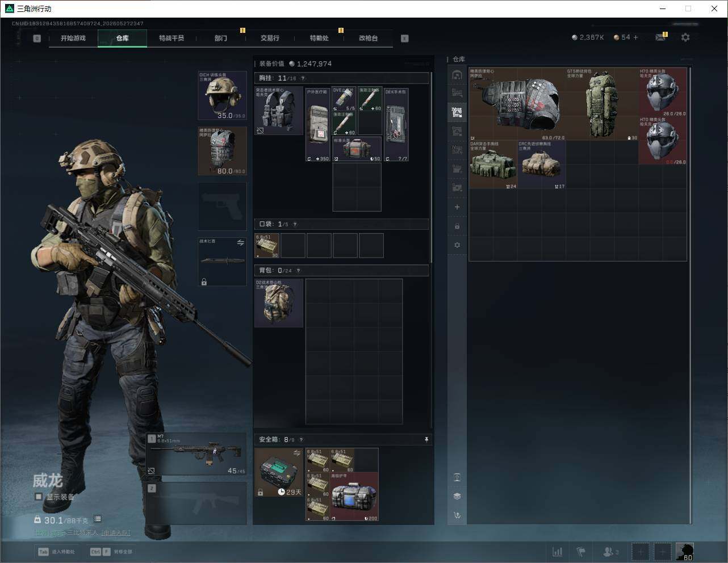Screen dimensions: 728x563
Task: Click the Tab 进入特勤处 button
Action: coord(56,552)
